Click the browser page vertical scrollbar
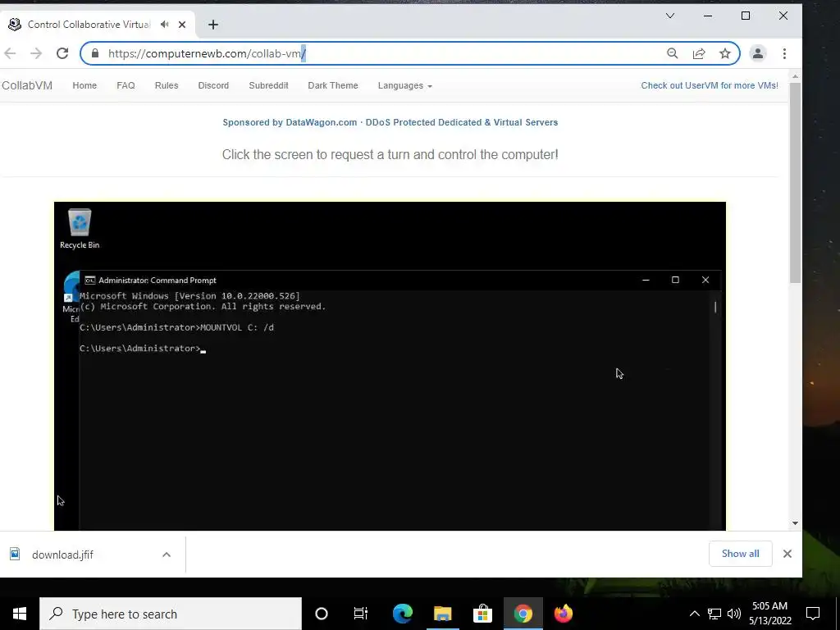This screenshot has width=840, height=630. click(x=795, y=182)
